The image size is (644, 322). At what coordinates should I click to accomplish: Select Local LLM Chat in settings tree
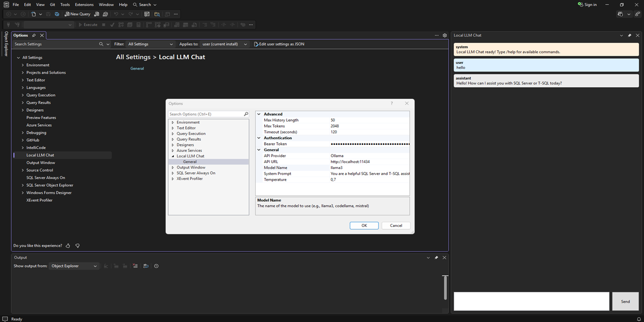pyautogui.click(x=40, y=155)
